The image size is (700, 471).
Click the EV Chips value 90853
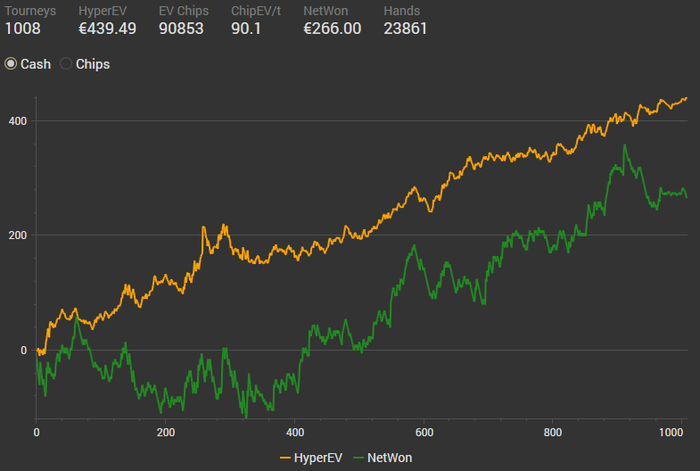point(181,29)
